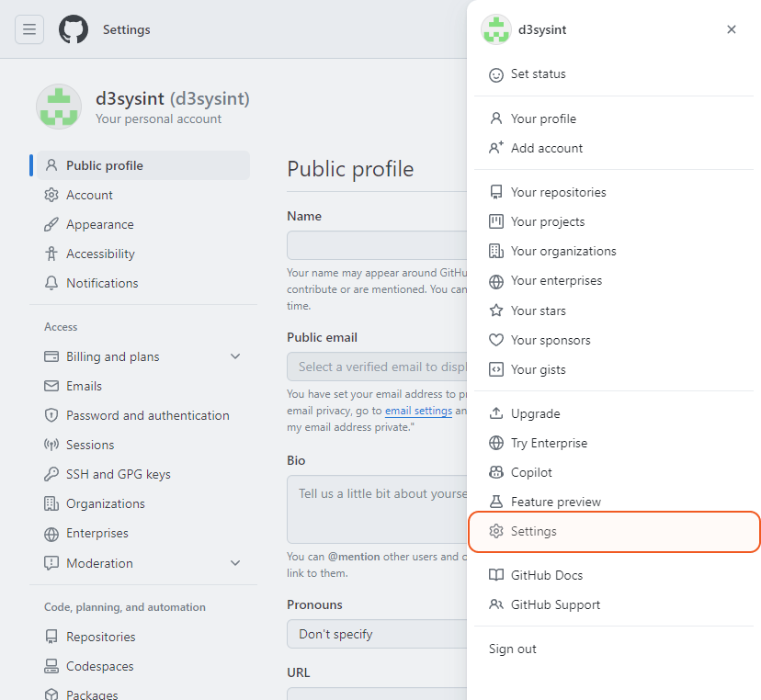Screen dimensions: 761x700
Task: Open the hamburger navigation menu
Action: pos(29,28)
